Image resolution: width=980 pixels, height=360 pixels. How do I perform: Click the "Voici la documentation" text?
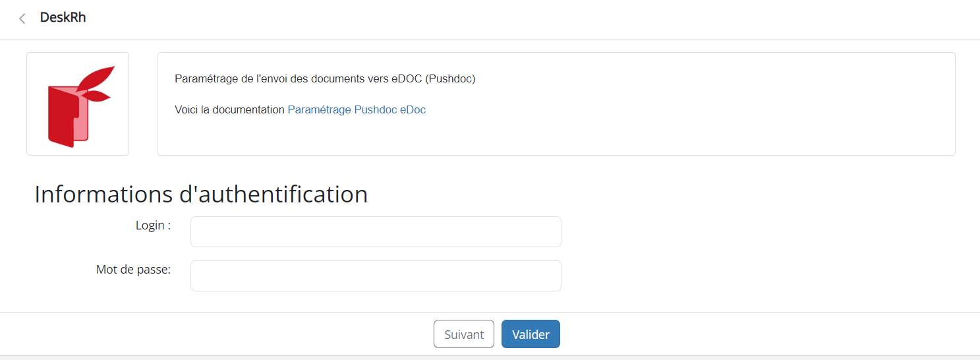[229, 110]
